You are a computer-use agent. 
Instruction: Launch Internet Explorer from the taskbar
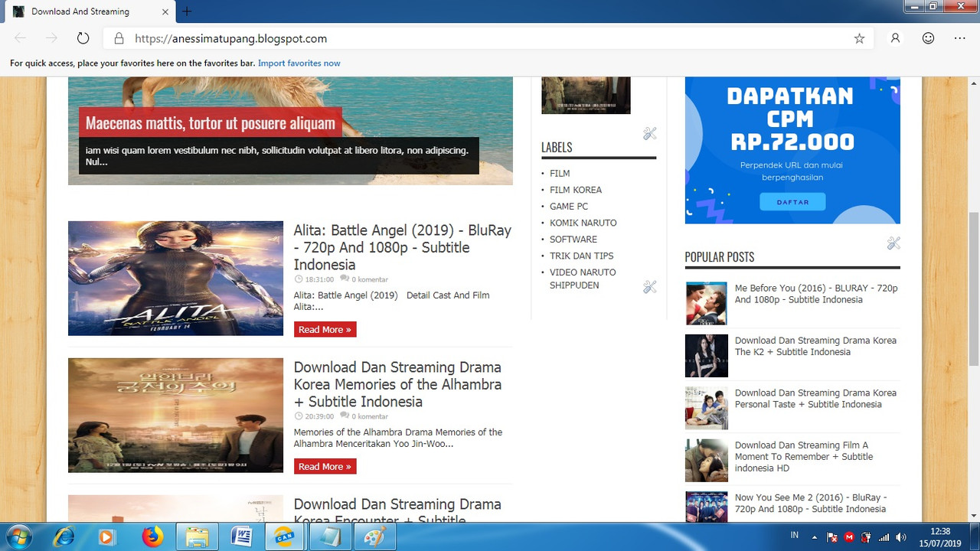click(x=64, y=537)
